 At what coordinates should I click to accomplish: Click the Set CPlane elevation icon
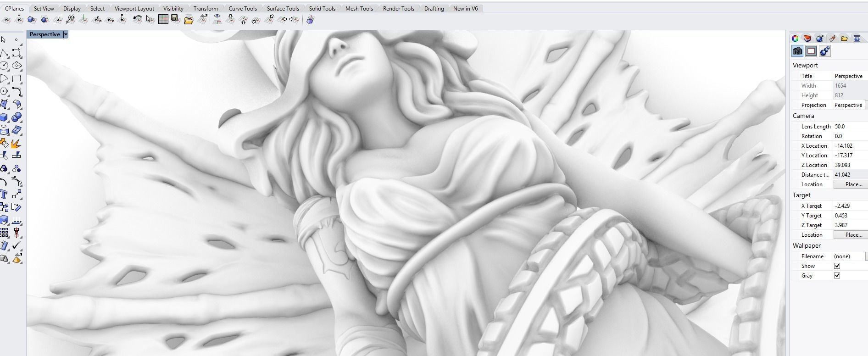click(19, 19)
